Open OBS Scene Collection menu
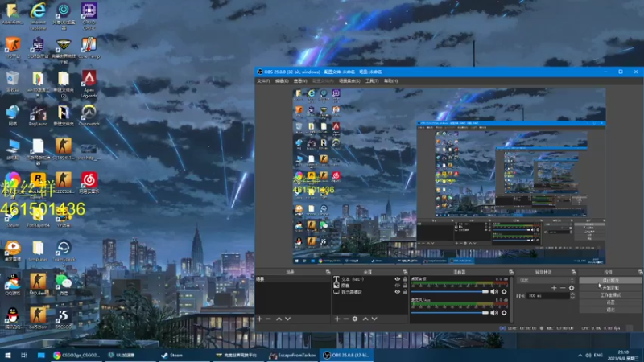This screenshot has width=644, height=362. (349, 81)
